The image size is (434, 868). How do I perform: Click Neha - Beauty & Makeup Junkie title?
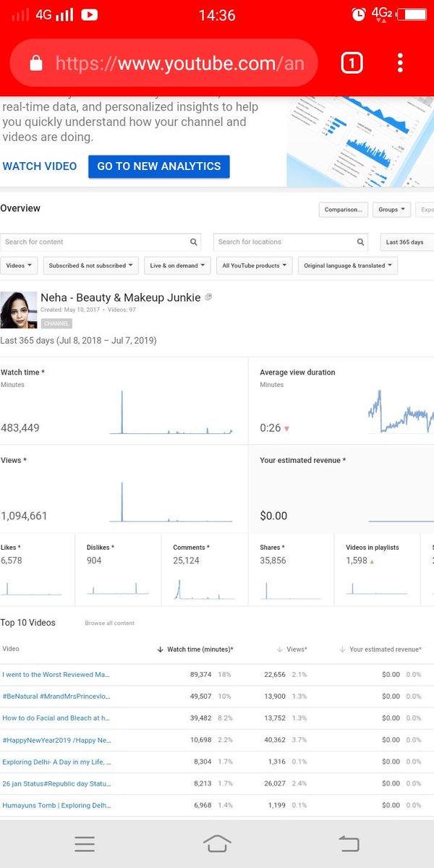click(x=121, y=297)
